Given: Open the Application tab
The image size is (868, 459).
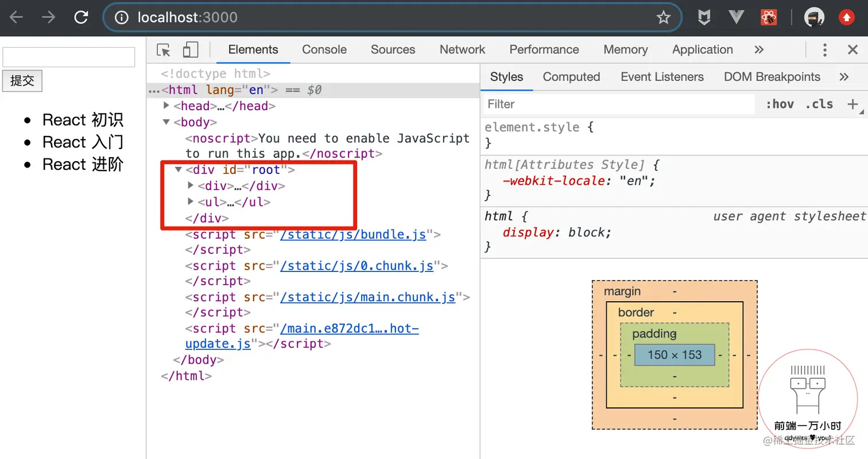Looking at the screenshot, I should (703, 50).
